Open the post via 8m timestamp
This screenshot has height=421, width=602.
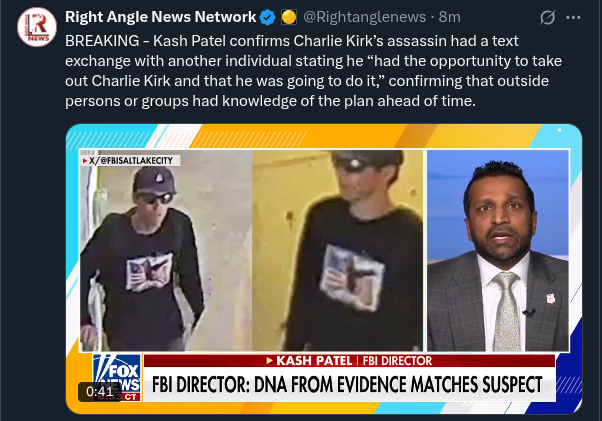coord(450,17)
